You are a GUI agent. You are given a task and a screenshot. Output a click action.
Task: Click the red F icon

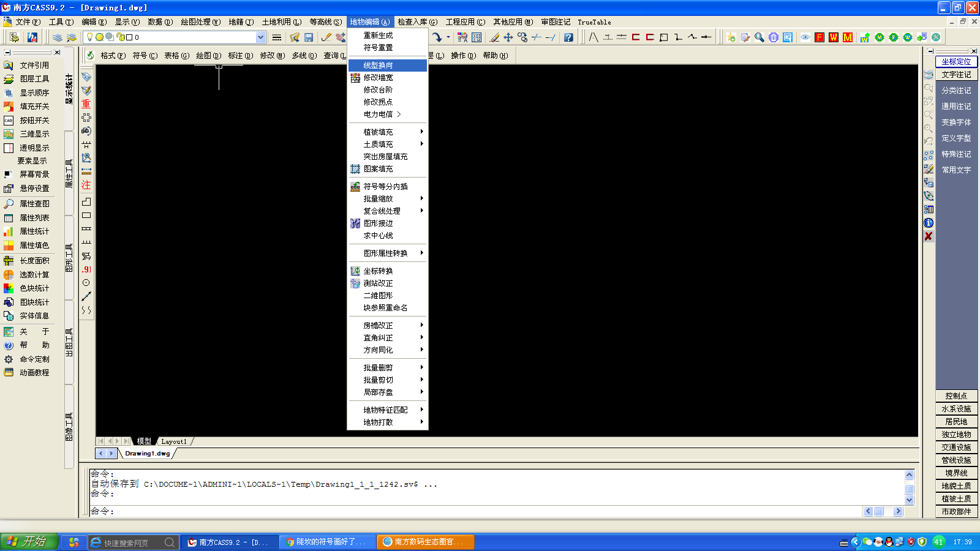[x=820, y=37]
